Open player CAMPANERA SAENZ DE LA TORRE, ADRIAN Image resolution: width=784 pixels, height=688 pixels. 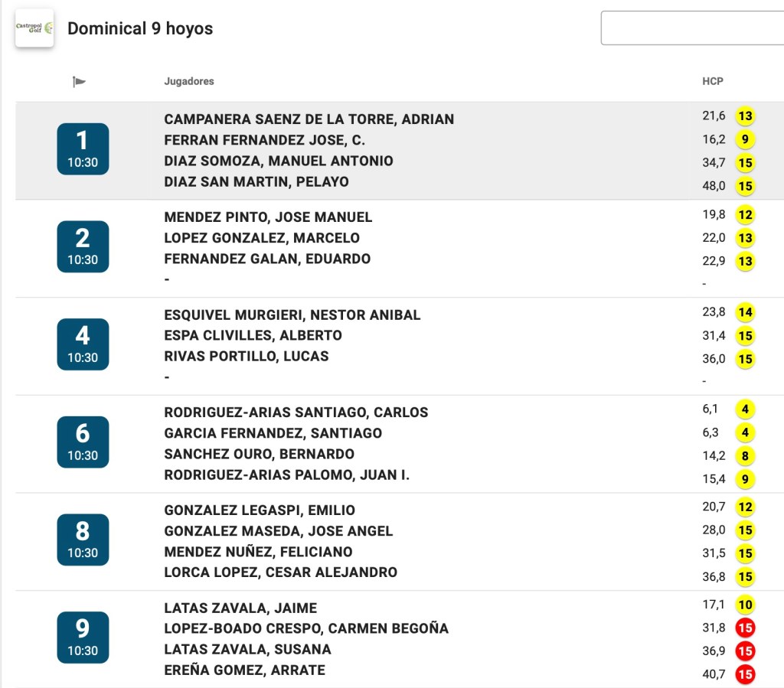point(309,119)
